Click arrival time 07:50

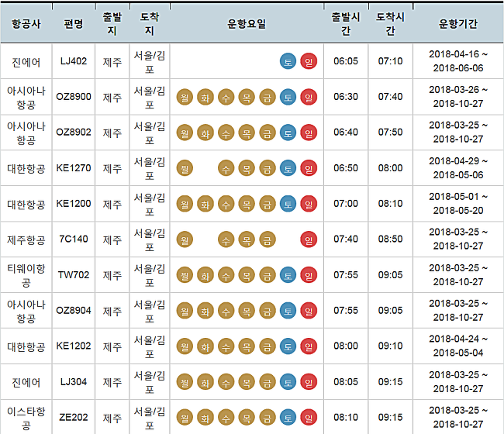[390, 132]
